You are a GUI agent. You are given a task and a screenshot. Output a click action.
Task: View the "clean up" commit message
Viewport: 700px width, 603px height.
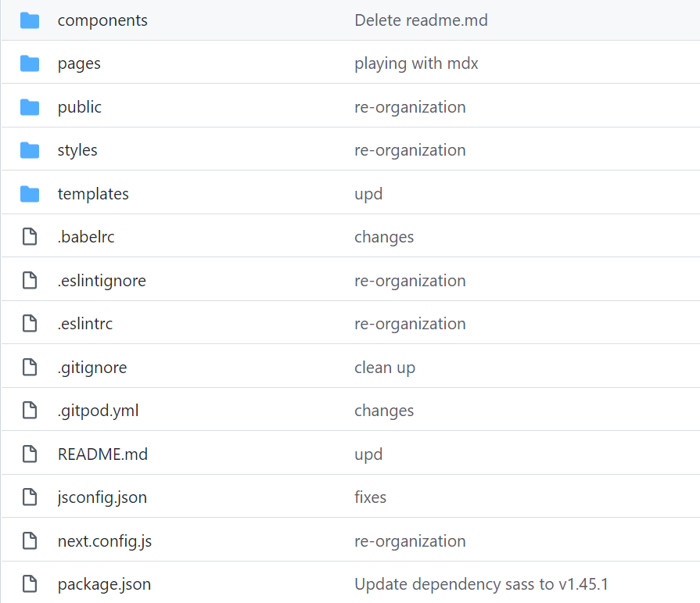click(x=385, y=368)
